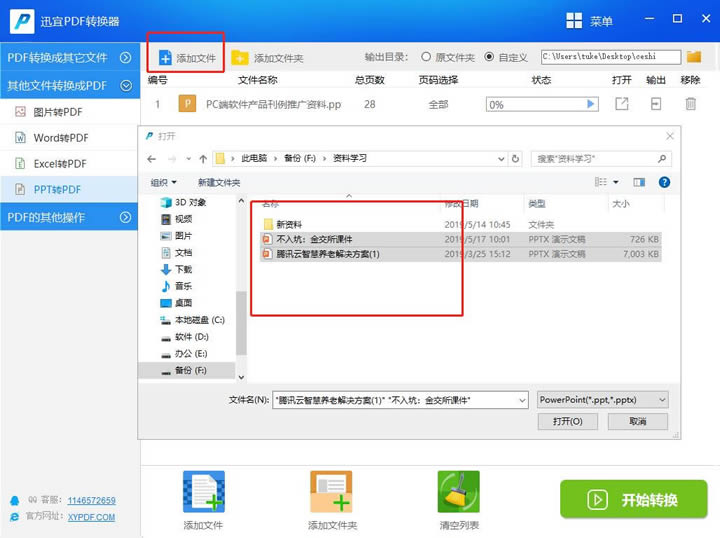Refresh the folder view in the dialog
The image size is (720, 538).
(x=515, y=159)
